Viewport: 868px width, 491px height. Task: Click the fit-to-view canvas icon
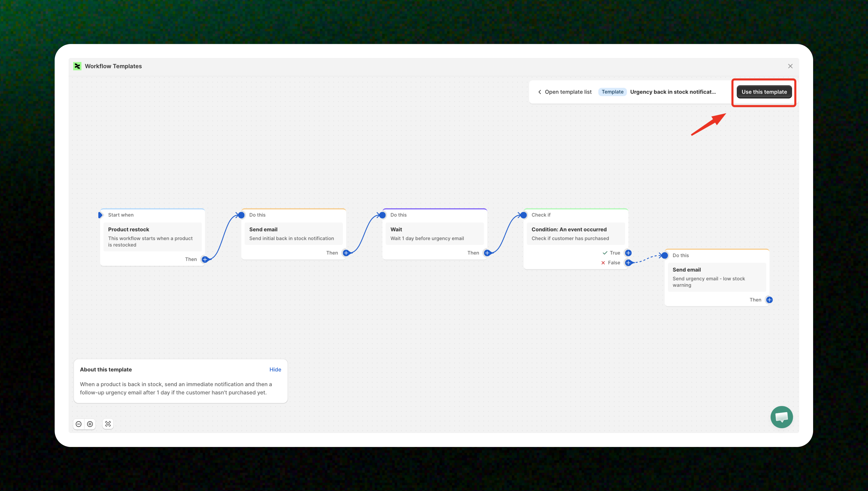pyautogui.click(x=108, y=424)
